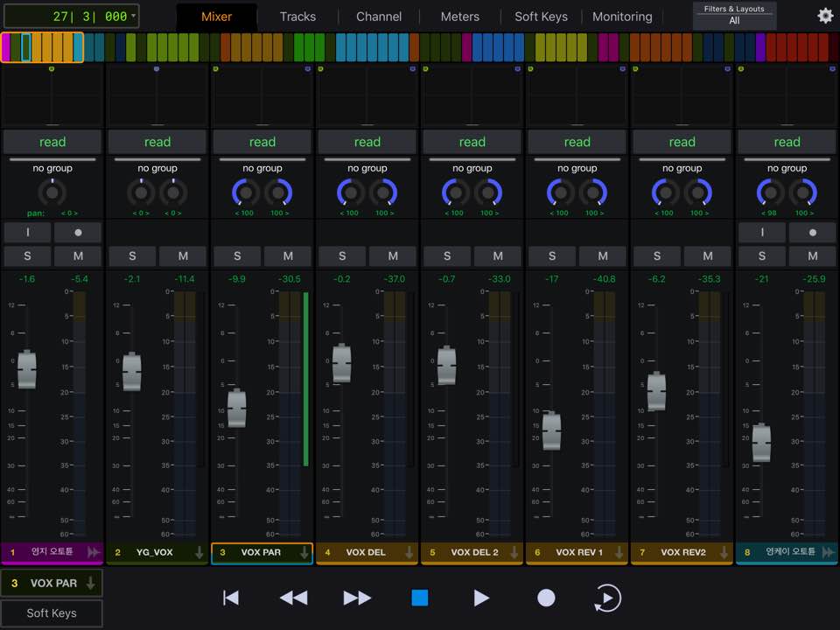Click the purple block in track overview strip
840x630 pixels.
coord(760,47)
